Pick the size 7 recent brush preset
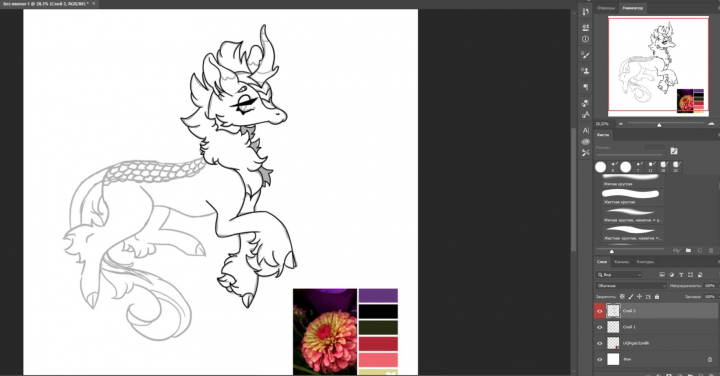 638,166
